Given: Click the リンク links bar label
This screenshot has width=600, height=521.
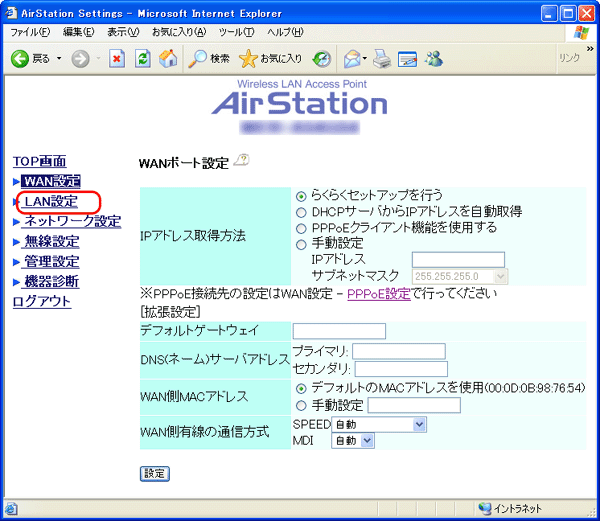Looking at the screenshot, I should pos(569,58).
